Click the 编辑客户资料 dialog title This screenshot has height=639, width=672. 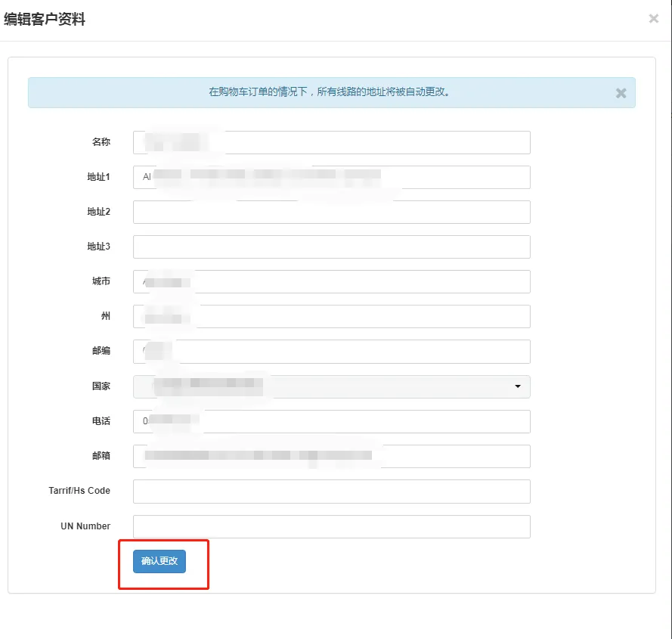click(45, 20)
